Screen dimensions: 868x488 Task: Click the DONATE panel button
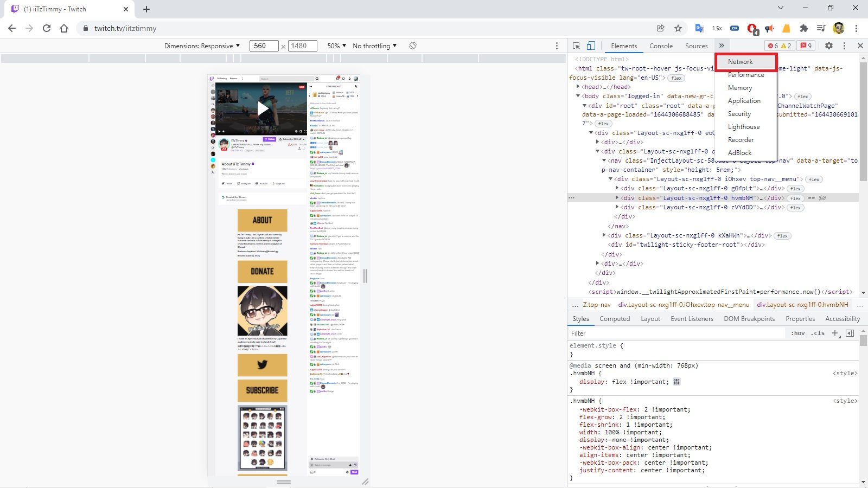tap(263, 271)
